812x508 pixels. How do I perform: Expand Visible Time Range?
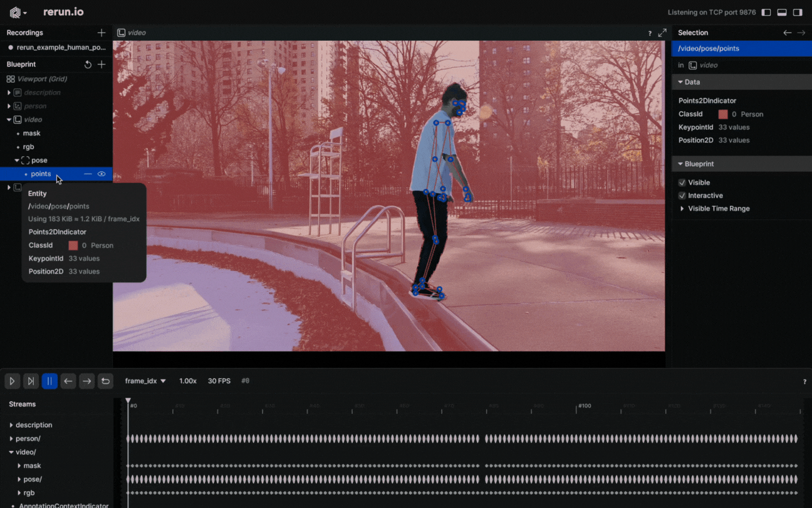click(682, 209)
